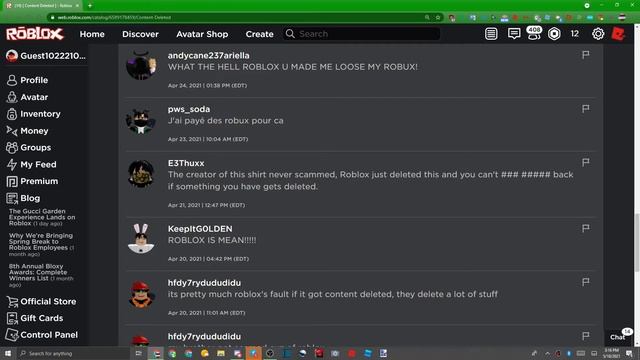The width and height of the screenshot is (640, 360).
Task: Click the Control Panel icon
Action: tap(12, 335)
